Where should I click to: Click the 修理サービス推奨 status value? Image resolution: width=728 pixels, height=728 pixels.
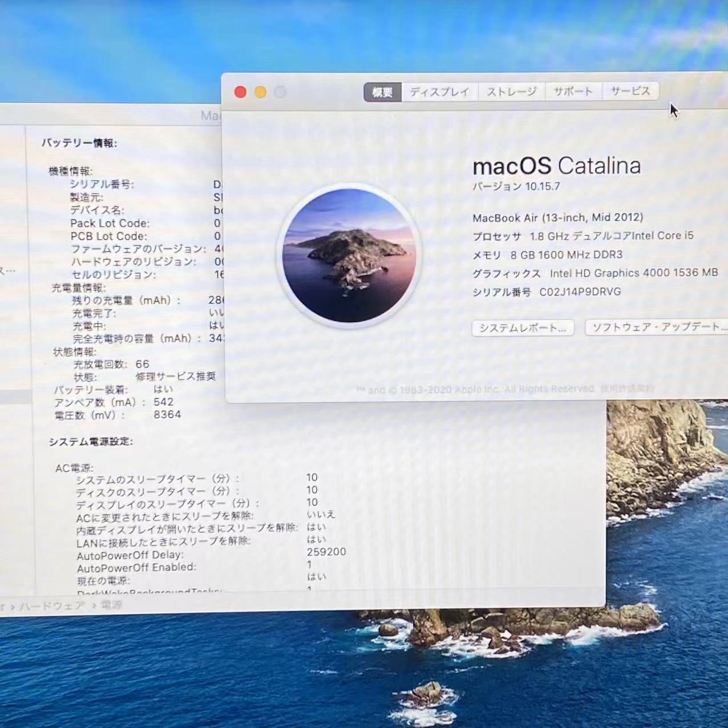pyautogui.click(x=175, y=376)
